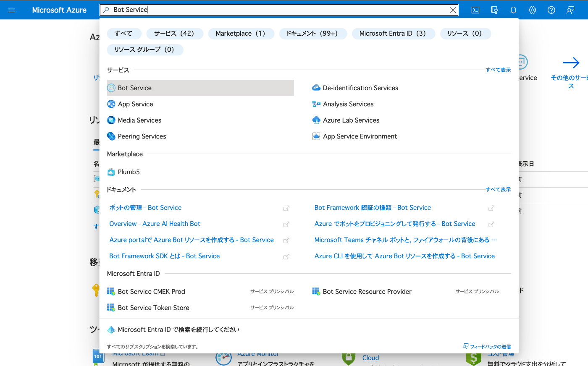Click the Azure Lab Services icon
The width and height of the screenshot is (588, 366).
[316, 120]
